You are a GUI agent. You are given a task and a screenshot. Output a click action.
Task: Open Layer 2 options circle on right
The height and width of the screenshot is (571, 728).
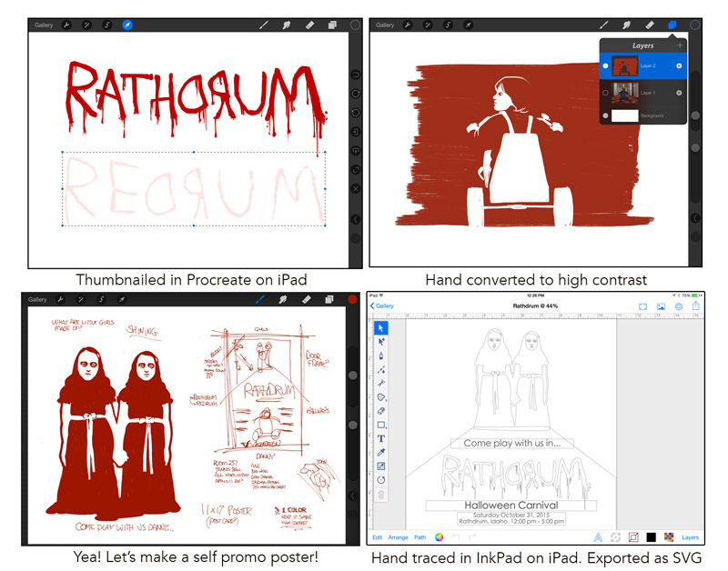pyautogui.click(x=679, y=65)
